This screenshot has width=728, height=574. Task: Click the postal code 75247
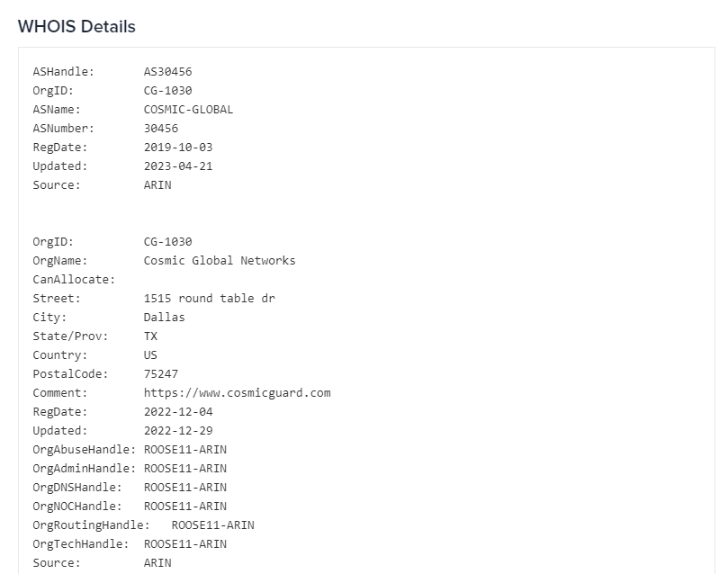[161, 374]
